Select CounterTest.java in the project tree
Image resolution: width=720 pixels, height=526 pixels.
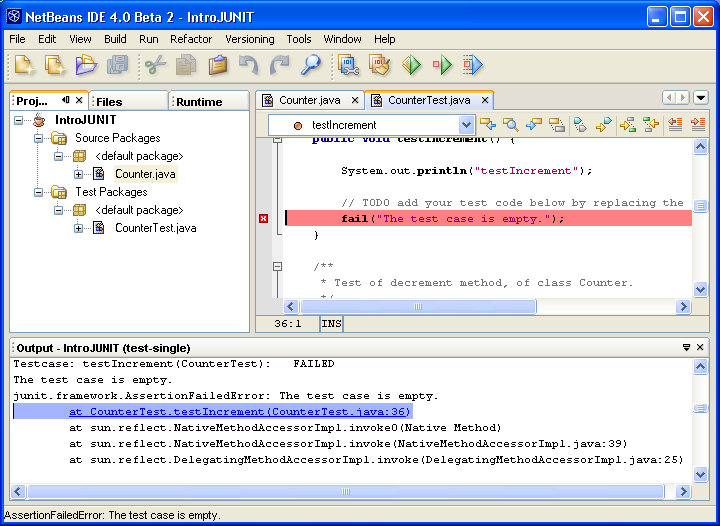[x=156, y=228]
